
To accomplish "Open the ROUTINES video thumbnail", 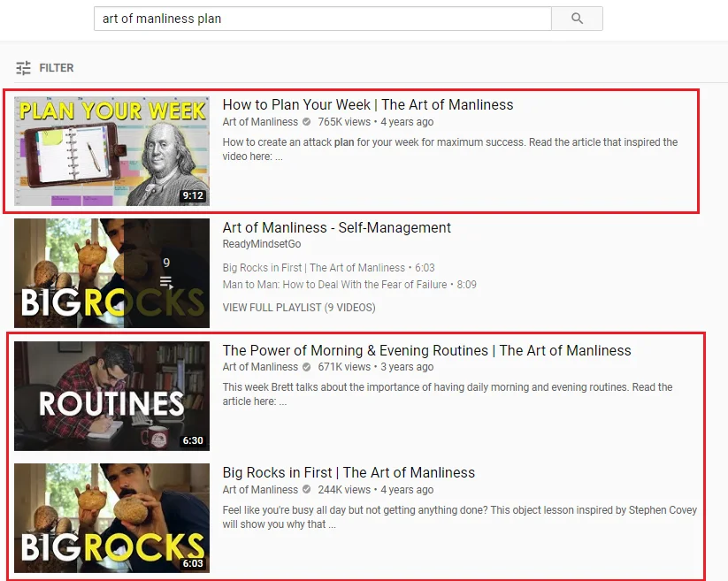I will (111, 396).
